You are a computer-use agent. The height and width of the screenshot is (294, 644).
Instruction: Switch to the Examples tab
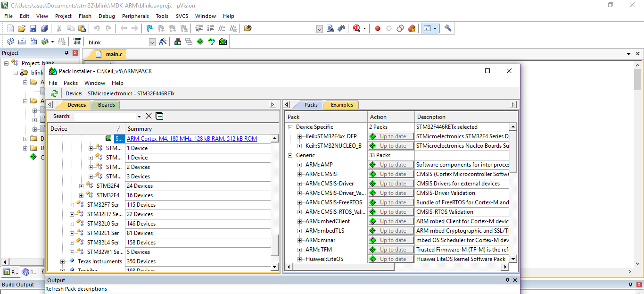[342, 105]
